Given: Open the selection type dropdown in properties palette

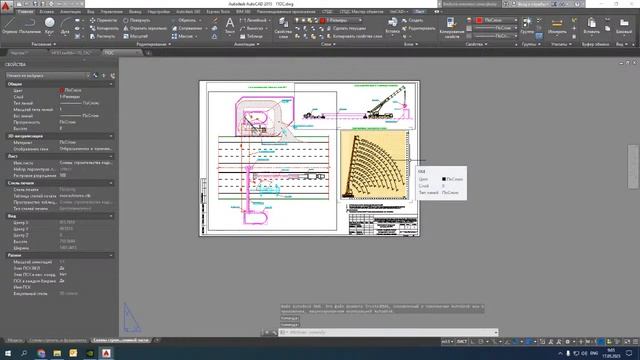Looking at the screenshot, I should (48, 76).
